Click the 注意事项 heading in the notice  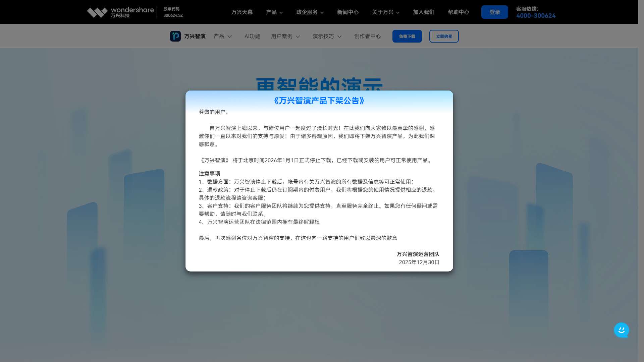click(209, 174)
